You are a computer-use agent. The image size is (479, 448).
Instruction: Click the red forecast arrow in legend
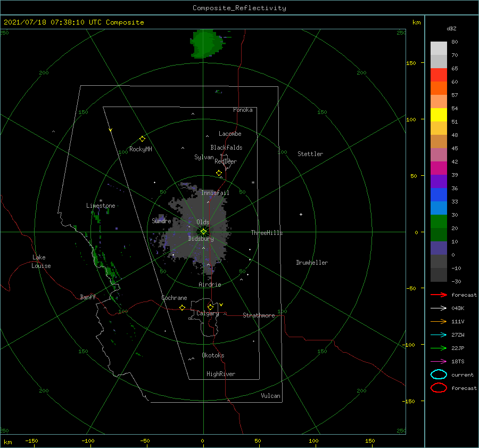[439, 295]
